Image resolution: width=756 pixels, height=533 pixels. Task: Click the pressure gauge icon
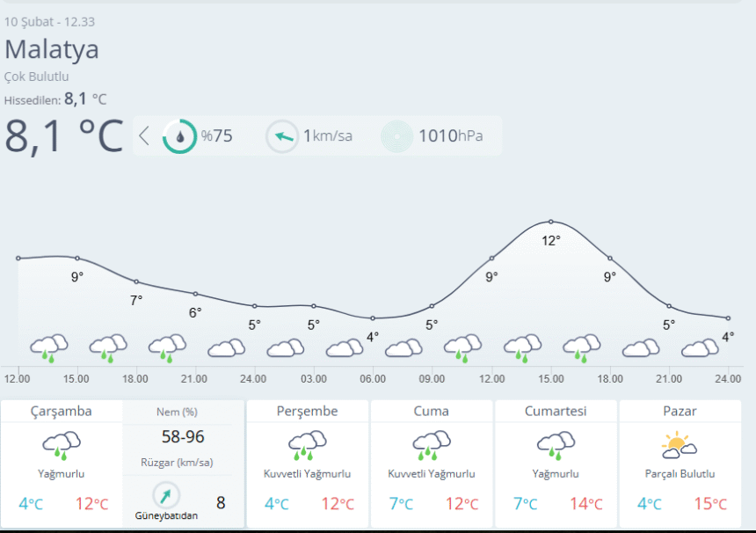click(x=397, y=136)
